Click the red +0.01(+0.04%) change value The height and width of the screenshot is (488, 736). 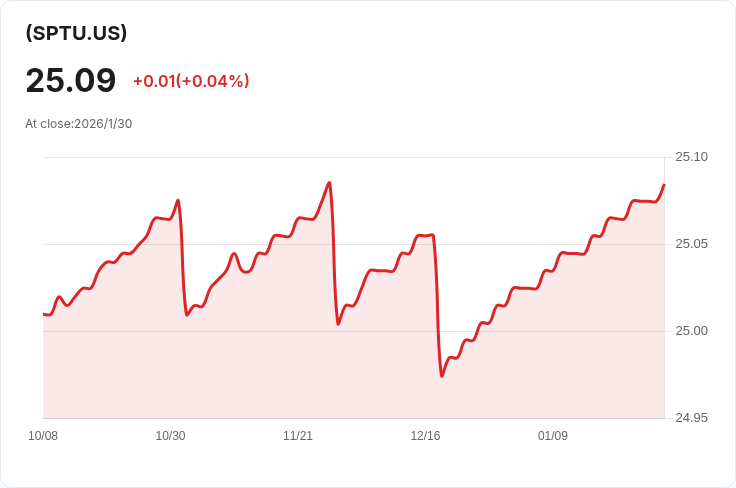click(x=191, y=81)
